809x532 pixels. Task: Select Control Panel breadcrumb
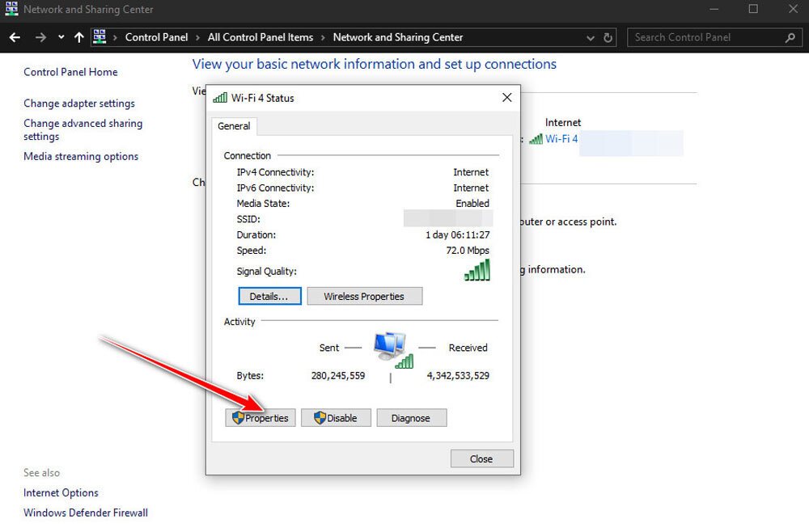pyautogui.click(x=156, y=37)
